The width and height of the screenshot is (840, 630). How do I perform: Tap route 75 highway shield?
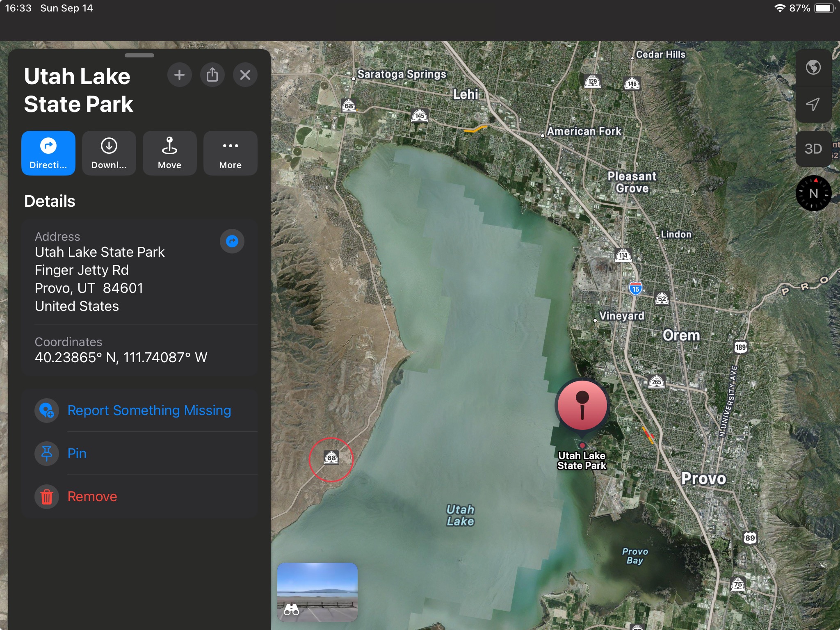(738, 584)
